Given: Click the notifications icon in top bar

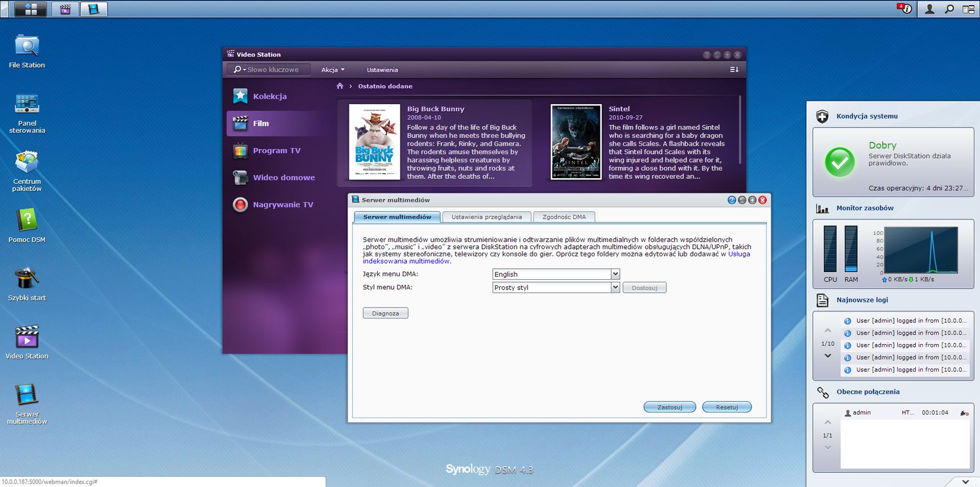Looking at the screenshot, I should point(905,9).
